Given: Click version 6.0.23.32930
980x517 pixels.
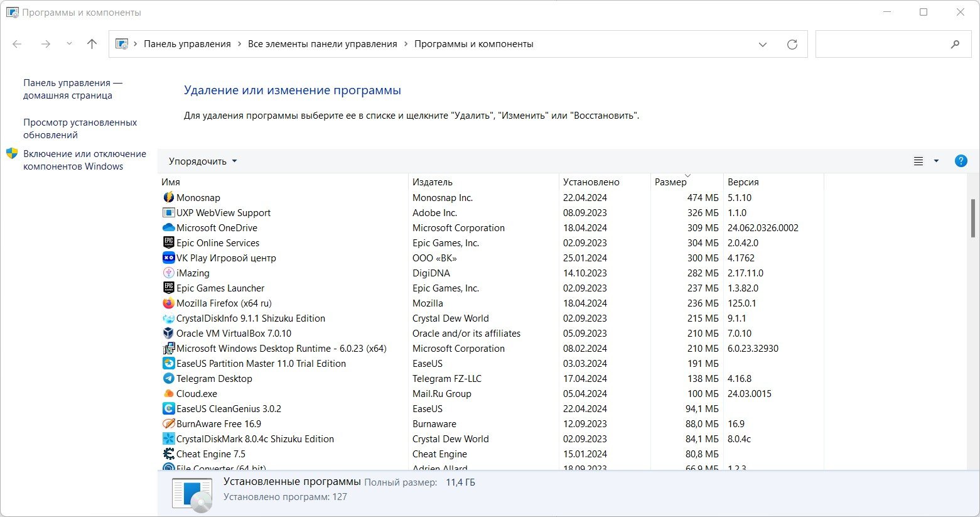Looking at the screenshot, I should pyautogui.click(x=753, y=348).
